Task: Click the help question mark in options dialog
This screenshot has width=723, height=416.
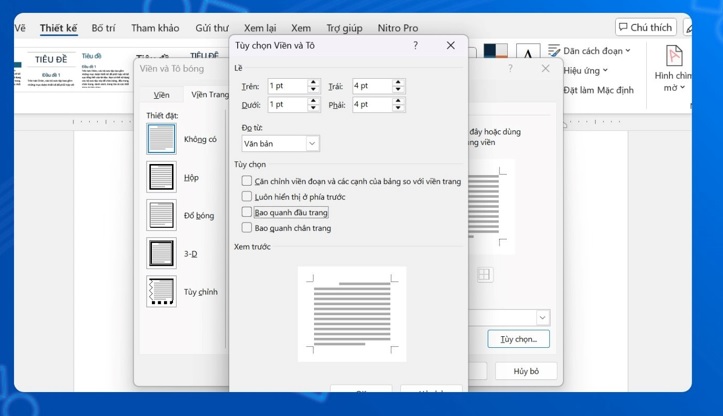Action: tap(416, 46)
